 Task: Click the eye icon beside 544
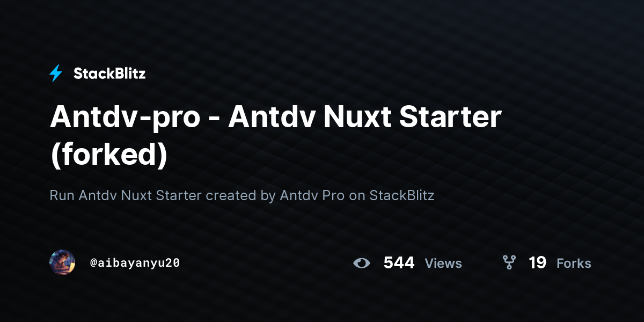[362, 263]
